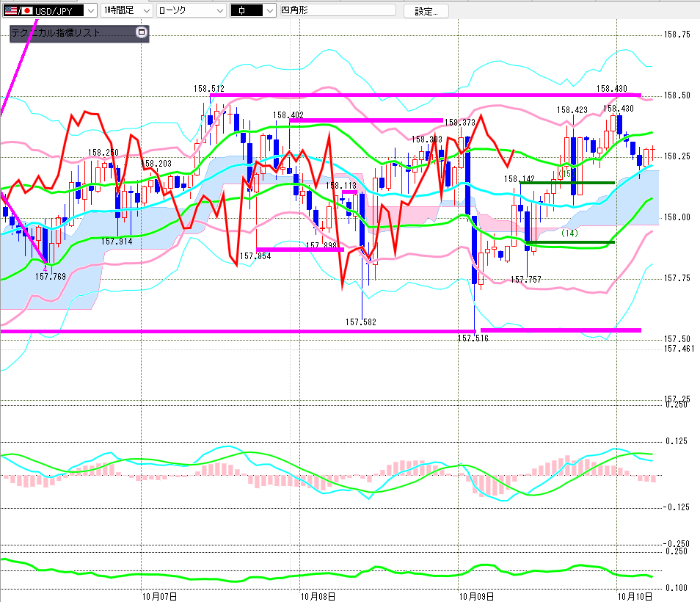Click the 158.142 price label
700x602 pixels.
click(519, 179)
